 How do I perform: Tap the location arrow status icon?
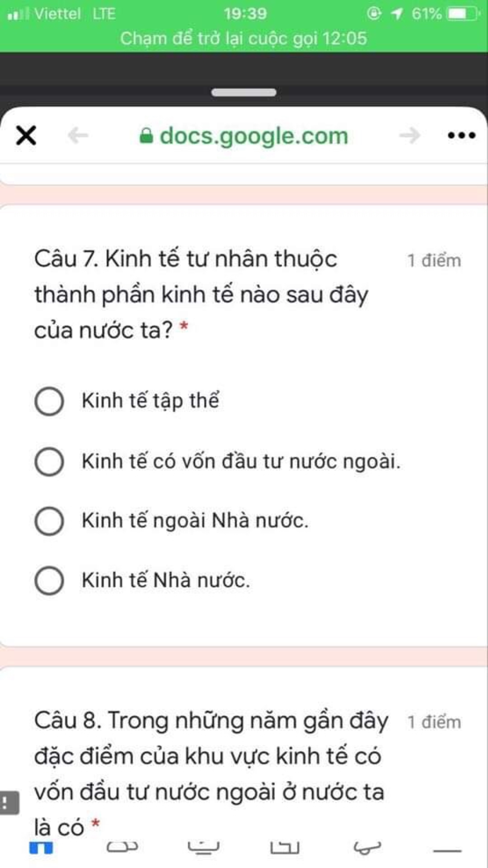coord(396,13)
